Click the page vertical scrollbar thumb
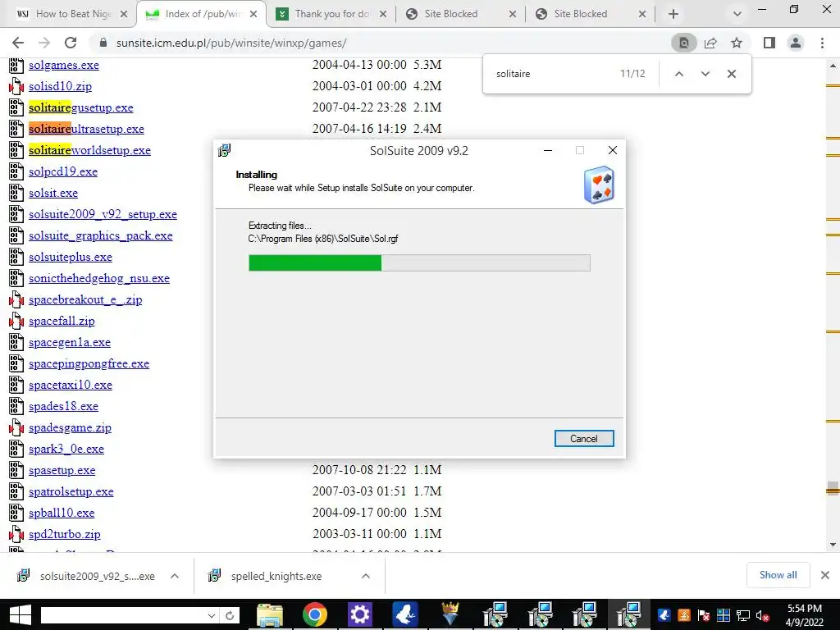This screenshot has width=840, height=630. [833, 489]
